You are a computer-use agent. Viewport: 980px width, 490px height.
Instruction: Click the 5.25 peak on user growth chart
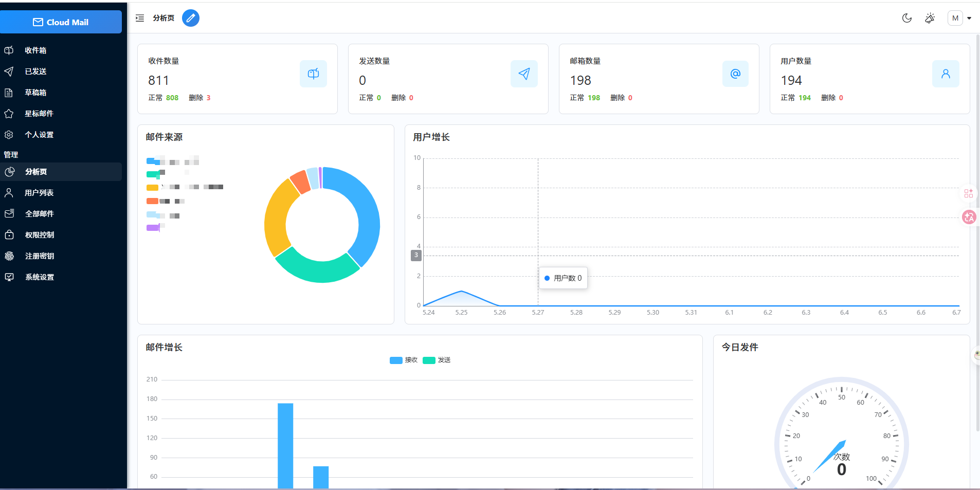pos(461,292)
